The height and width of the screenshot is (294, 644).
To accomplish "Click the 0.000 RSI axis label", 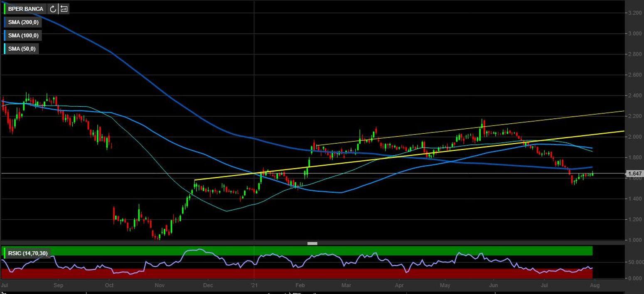I will pos(635,279).
